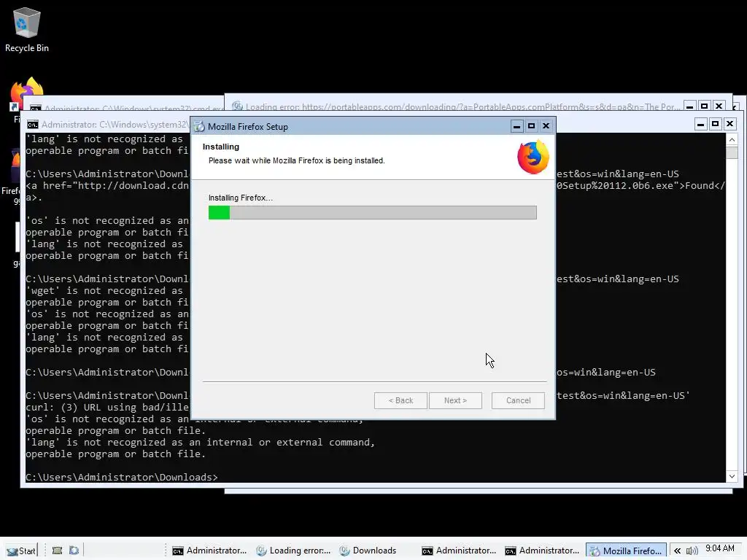Click the Command Prompt scrollbar up arrow
The height and width of the screenshot is (560, 747).
coord(732,139)
